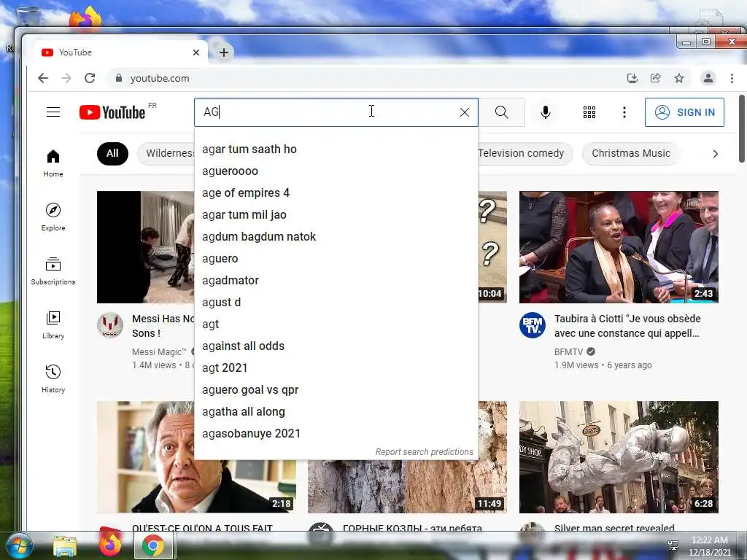Screen dimensions: 747x560
Task: Open Firefox from the taskbar
Action: click(x=109, y=545)
